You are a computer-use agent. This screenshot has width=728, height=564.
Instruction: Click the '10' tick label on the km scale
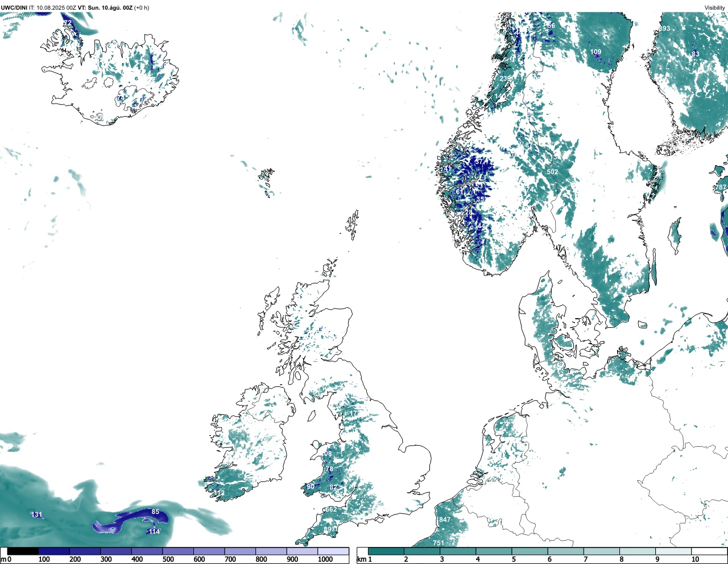(695, 559)
